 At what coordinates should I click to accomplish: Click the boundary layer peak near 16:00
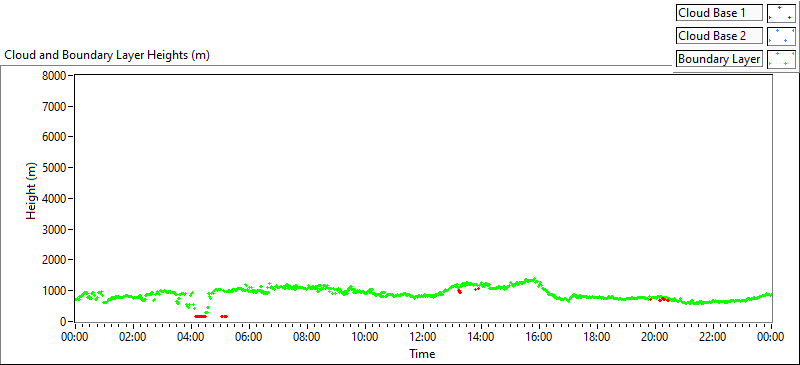(x=533, y=279)
